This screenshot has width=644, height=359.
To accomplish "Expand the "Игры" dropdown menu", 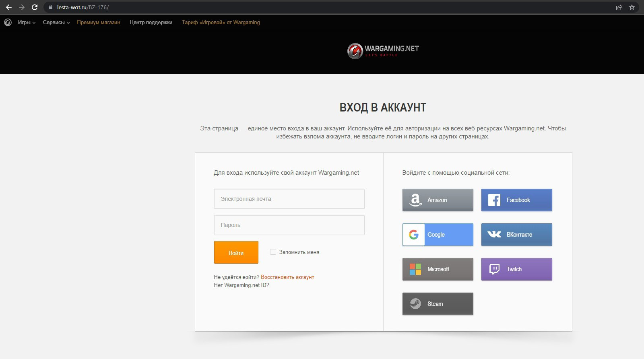I will click(x=27, y=23).
